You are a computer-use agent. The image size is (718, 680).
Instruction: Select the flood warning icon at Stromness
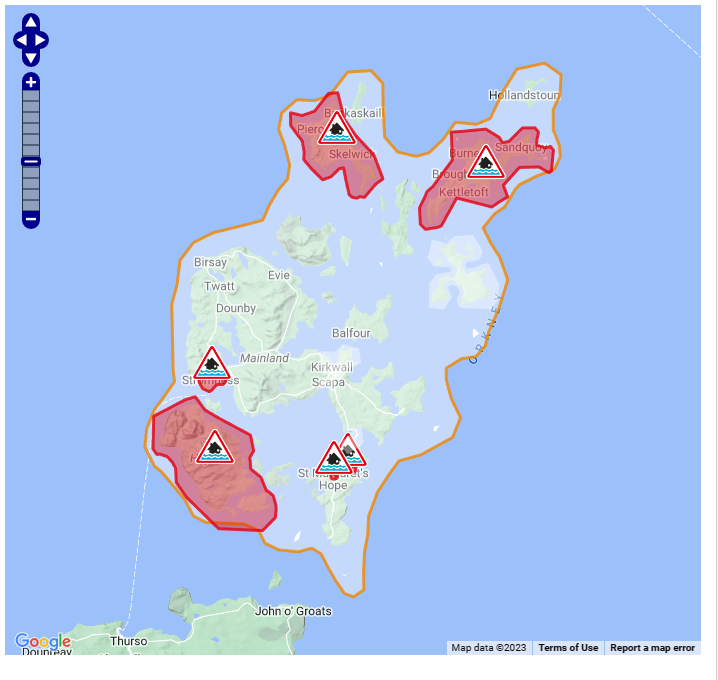coord(211,364)
